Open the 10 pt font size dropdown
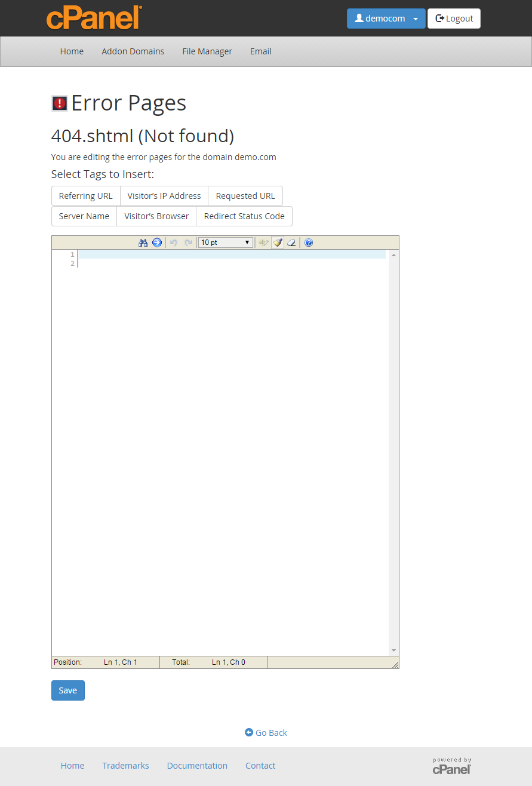This screenshot has width=532, height=786. coord(226,242)
